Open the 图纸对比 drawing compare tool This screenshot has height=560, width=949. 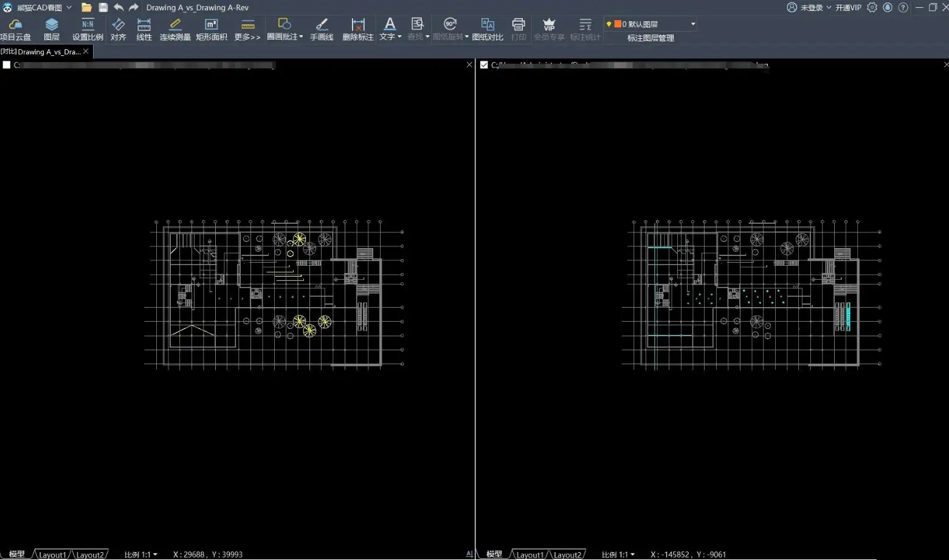click(488, 29)
